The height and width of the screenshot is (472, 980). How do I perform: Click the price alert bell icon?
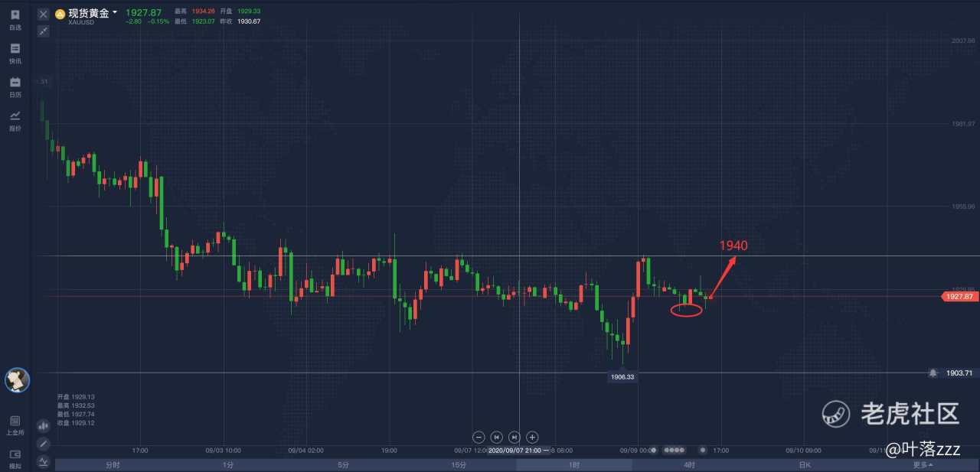(x=933, y=373)
